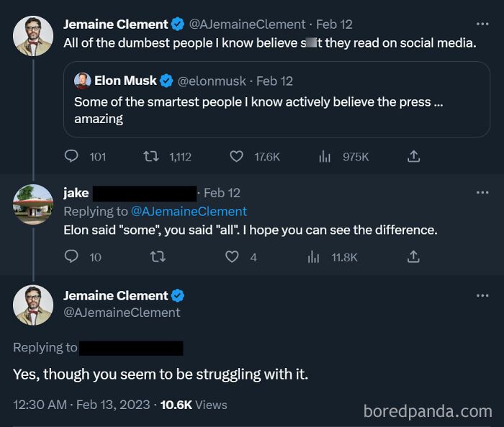Click Elon Musk's small avatar in quote

(82, 81)
